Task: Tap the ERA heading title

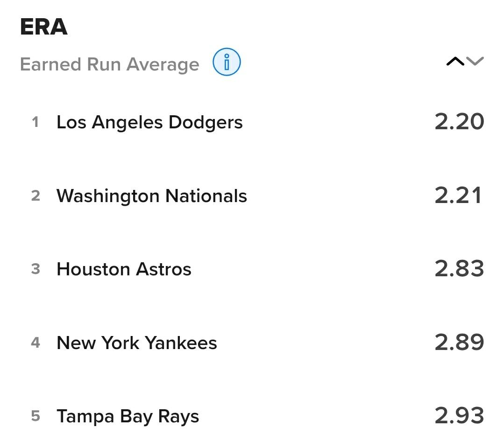Action: tap(44, 28)
